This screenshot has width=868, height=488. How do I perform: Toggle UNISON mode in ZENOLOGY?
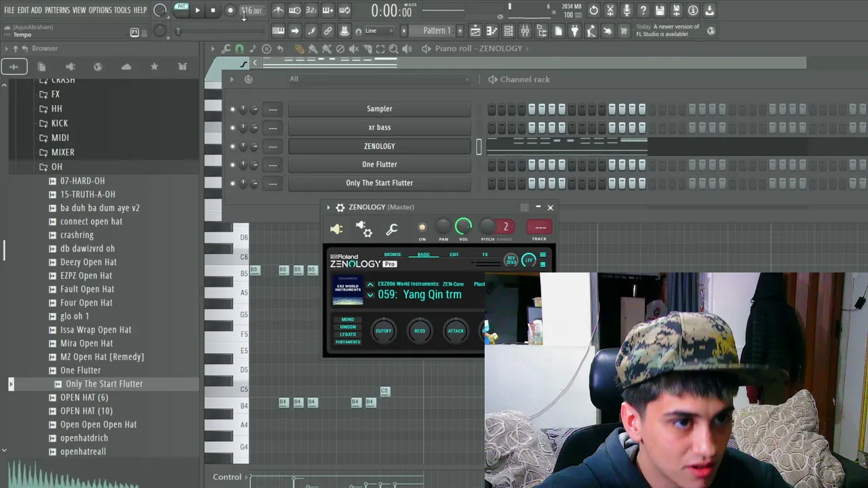click(348, 327)
